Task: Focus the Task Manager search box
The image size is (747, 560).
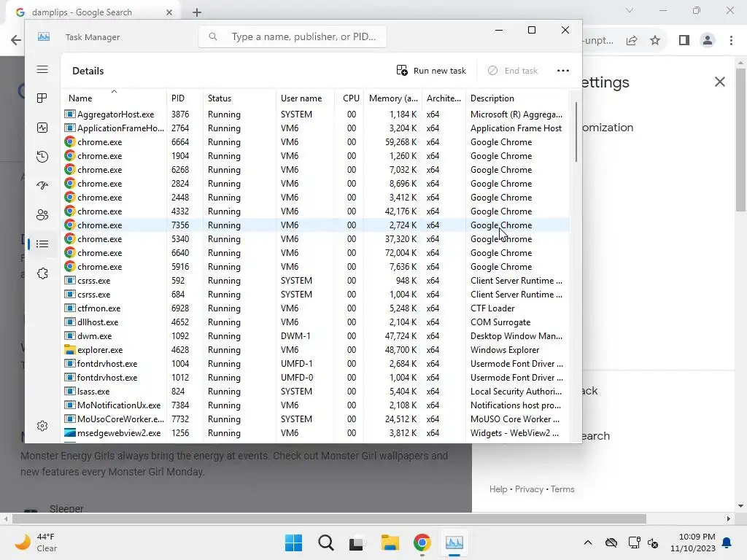Action: click(293, 36)
